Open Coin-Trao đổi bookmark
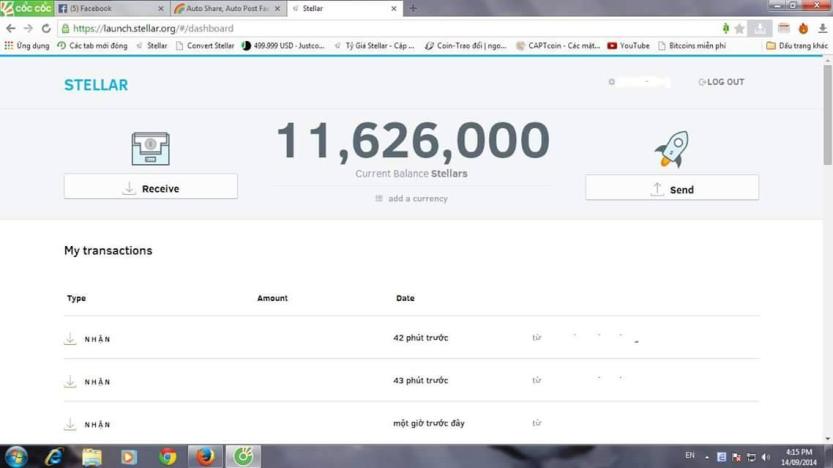 coord(466,46)
